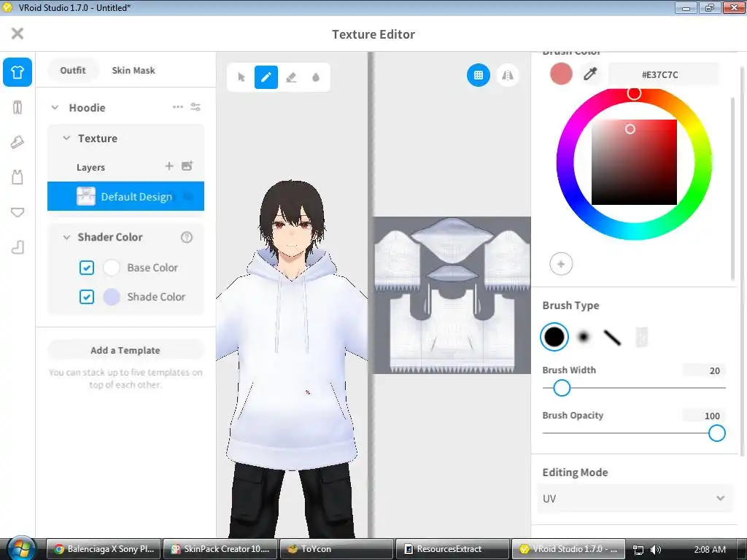Switch to the Skin Mask tab
The image size is (747, 560).
[x=133, y=71]
